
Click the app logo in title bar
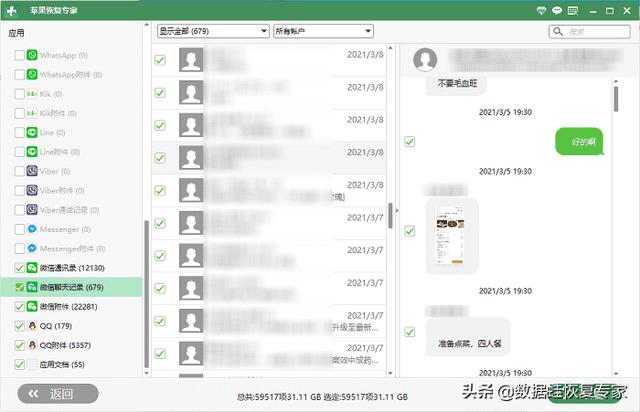pyautogui.click(x=12, y=11)
